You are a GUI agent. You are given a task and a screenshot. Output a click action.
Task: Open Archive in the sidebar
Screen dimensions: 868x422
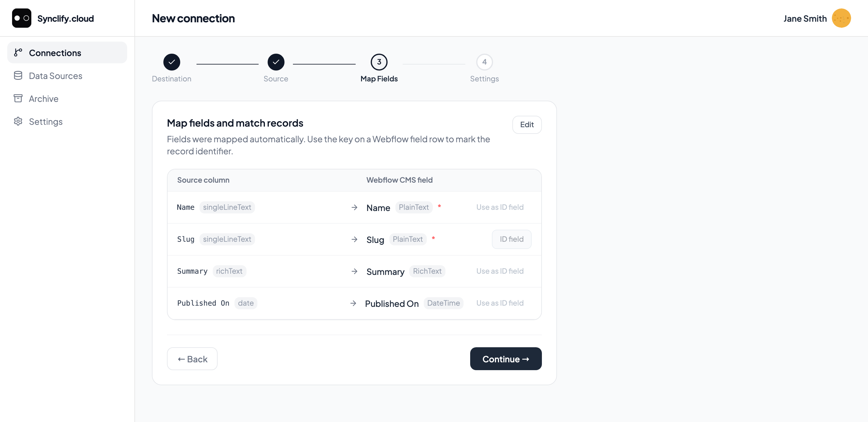(67, 99)
